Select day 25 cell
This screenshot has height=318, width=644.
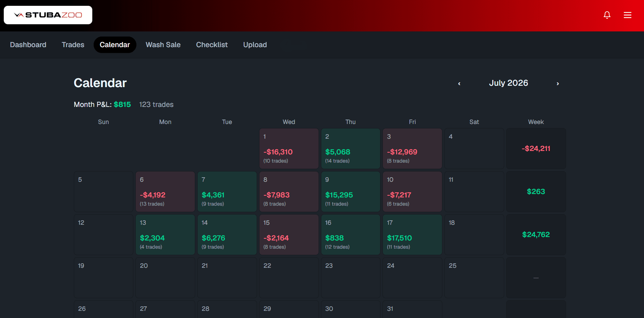pos(474,278)
